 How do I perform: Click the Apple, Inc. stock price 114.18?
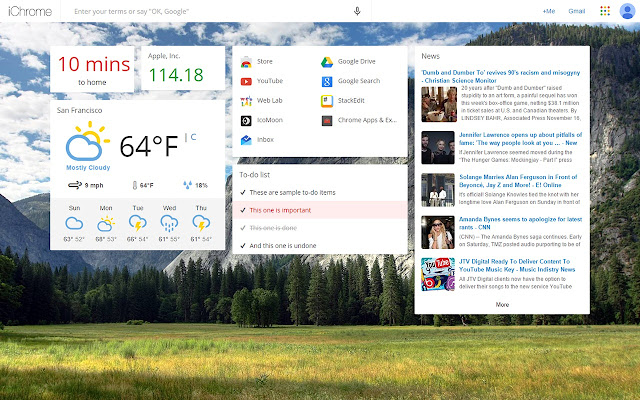click(x=176, y=75)
